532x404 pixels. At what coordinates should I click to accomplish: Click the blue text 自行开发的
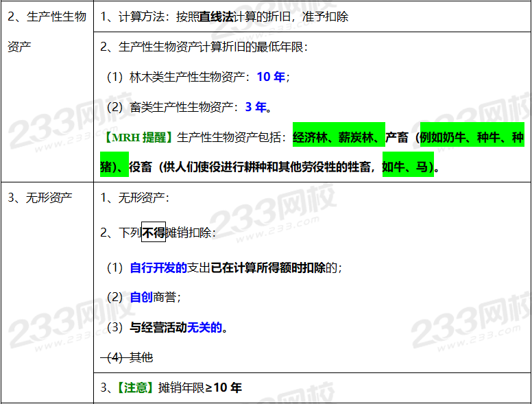coord(158,268)
